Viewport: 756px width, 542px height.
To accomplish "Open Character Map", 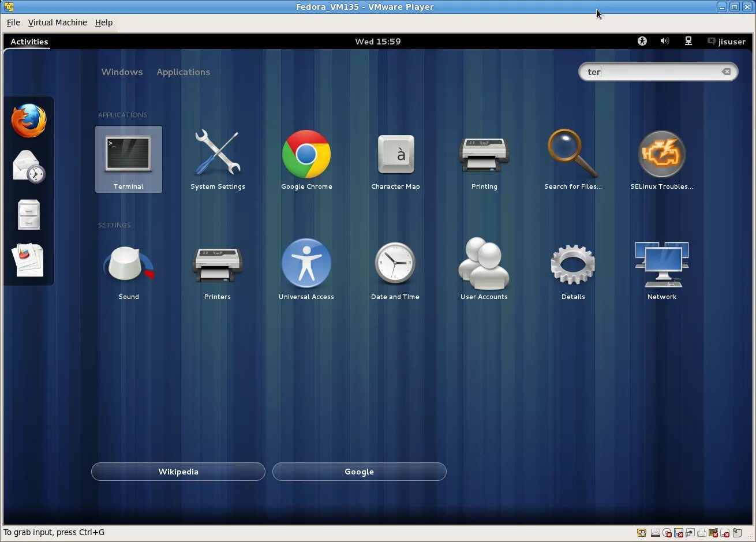I will click(x=395, y=159).
